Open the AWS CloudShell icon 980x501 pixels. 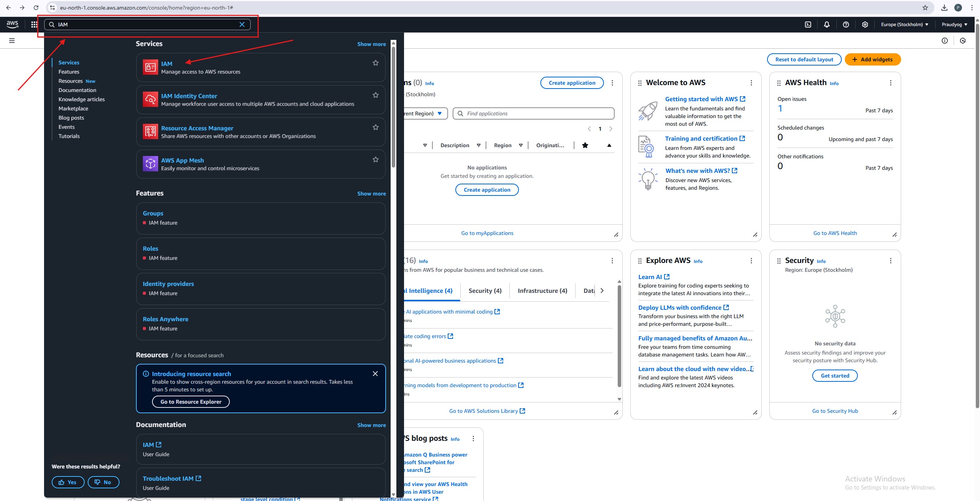tap(808, 25)
